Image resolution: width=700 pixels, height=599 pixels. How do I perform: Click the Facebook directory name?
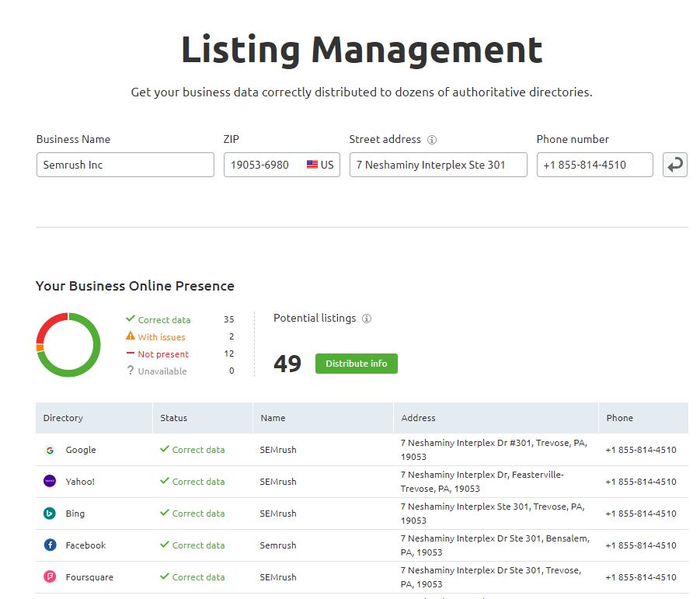85,545
